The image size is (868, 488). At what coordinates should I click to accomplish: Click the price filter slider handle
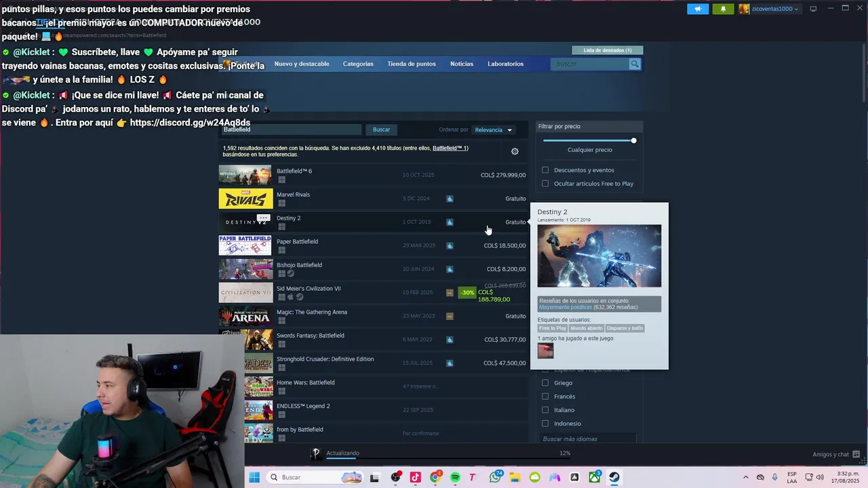633,140
